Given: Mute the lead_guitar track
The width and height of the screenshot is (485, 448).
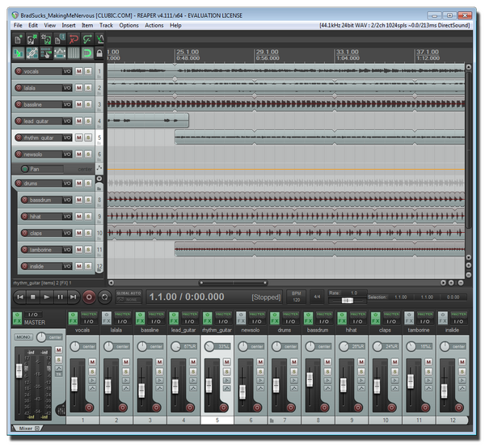Looking at the screenshot, I should (78, 121).
